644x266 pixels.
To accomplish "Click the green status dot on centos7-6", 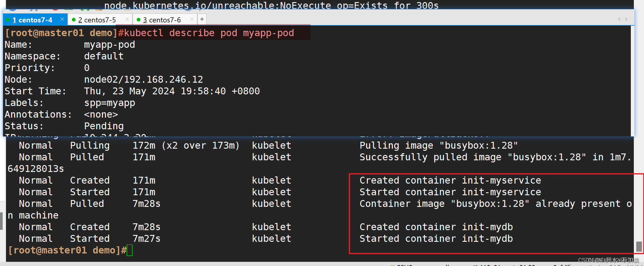I will [x=138, y=20].
